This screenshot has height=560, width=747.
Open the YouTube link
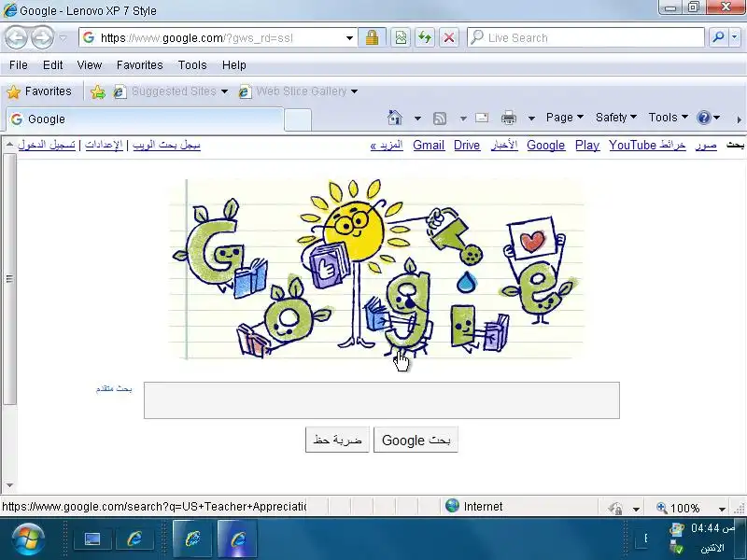pos(633,146)
